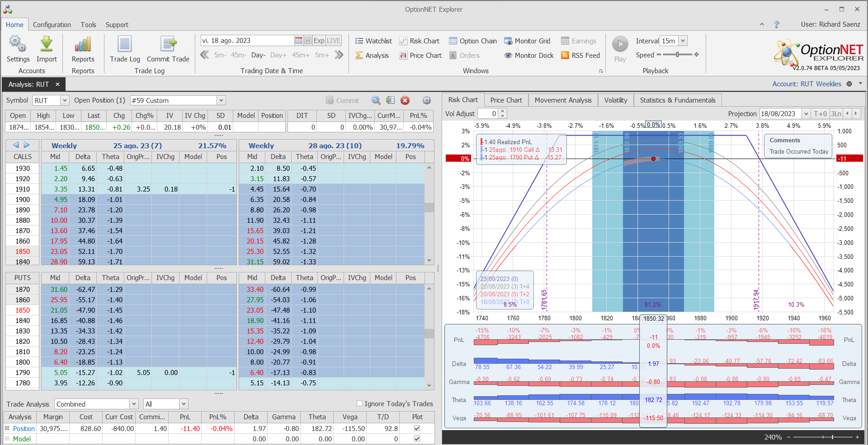
Task: Uncheck Plot for the Position row
Action: point(417,428)
